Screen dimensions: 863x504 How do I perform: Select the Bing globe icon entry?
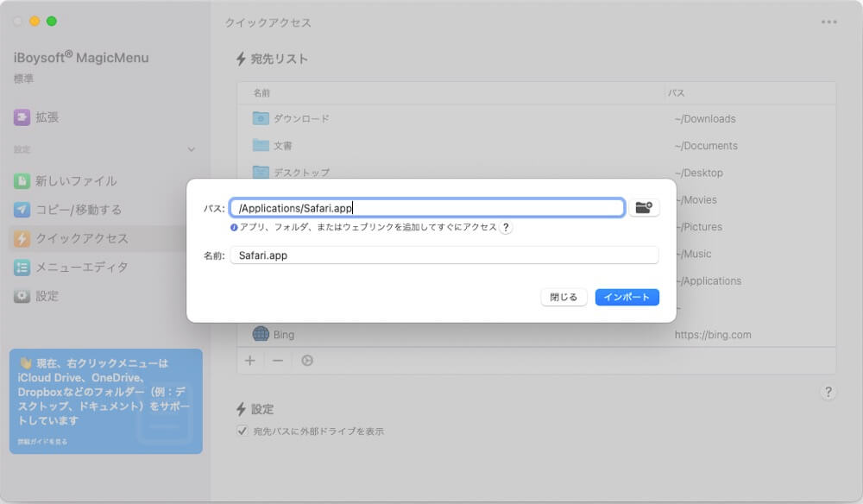261,334
